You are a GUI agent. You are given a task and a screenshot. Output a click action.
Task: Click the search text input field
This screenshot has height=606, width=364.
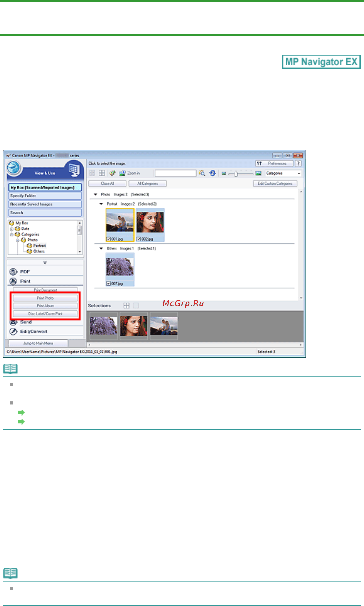point(175,173)
